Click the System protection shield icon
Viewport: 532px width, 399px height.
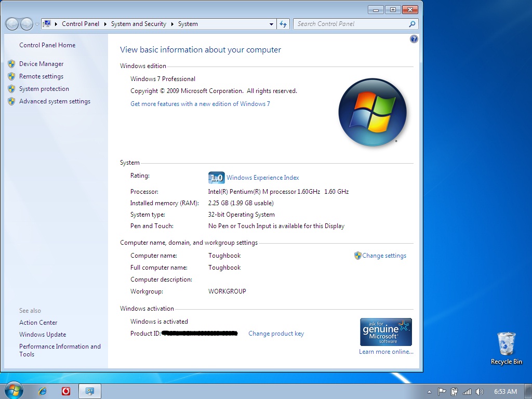(x=11, y=89)
